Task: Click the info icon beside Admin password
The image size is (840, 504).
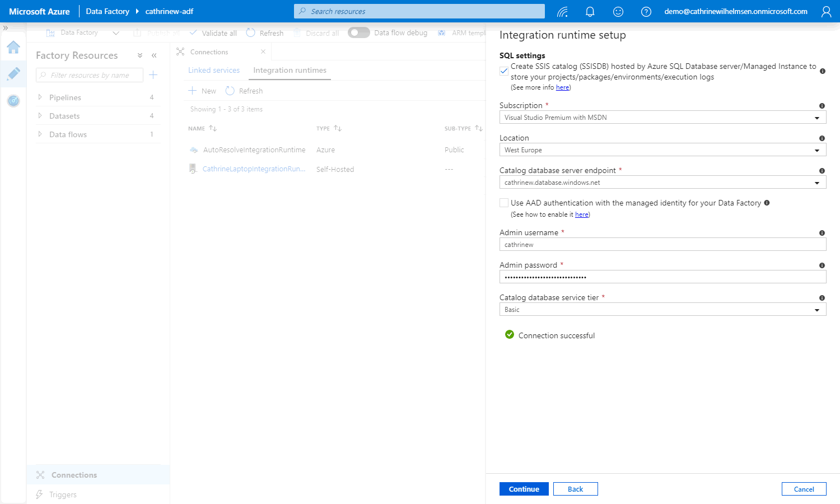Action: (822, 265)
